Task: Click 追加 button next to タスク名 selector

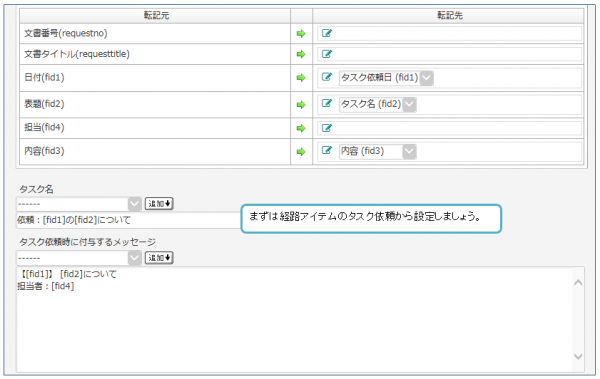Action: click(159, 204)
